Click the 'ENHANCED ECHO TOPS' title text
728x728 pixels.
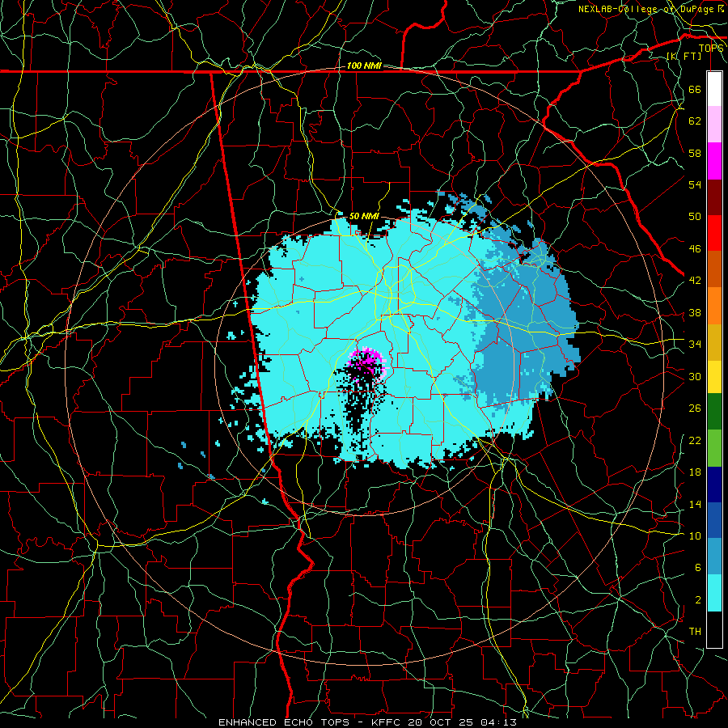[283, 722]
